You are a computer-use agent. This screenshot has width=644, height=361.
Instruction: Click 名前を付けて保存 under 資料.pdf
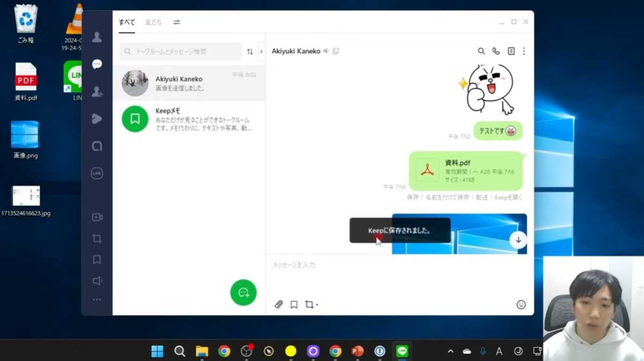pyautogui.click(x=447, y=197)
